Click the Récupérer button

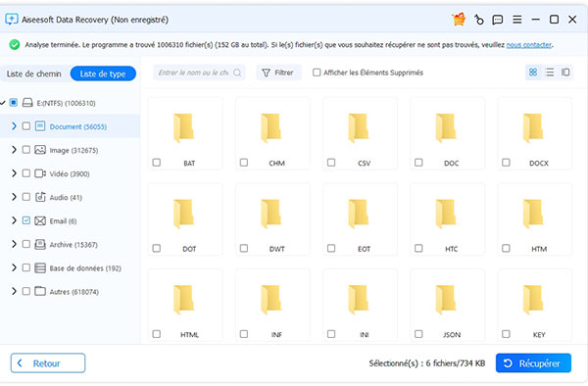coord(533,362)
